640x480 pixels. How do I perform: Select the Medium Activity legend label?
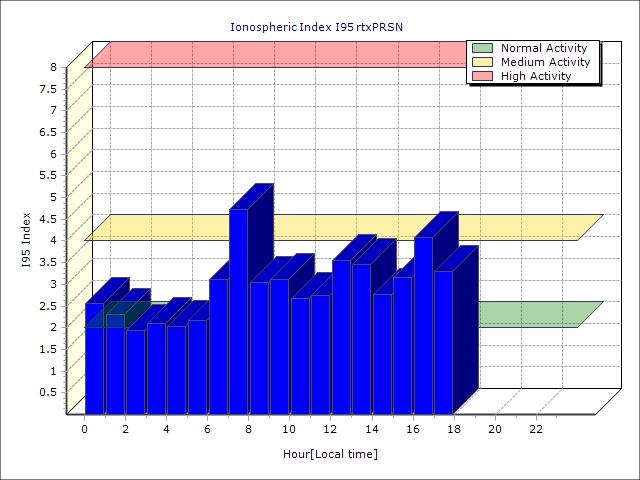pos(545,62)
